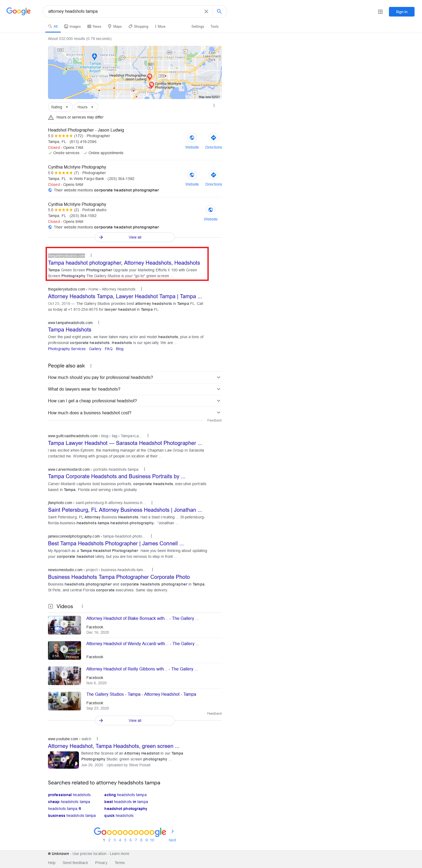Open the Hours filter dropdown
Screen dimensions: 422x868
pos(86,107)
